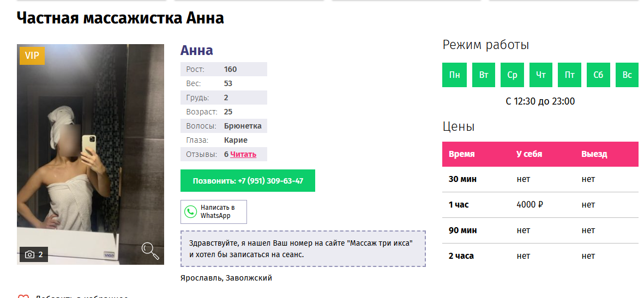Screen dimensions: 644x298
Task: Choose the "Вс" day box
Action: click(627, 75)
